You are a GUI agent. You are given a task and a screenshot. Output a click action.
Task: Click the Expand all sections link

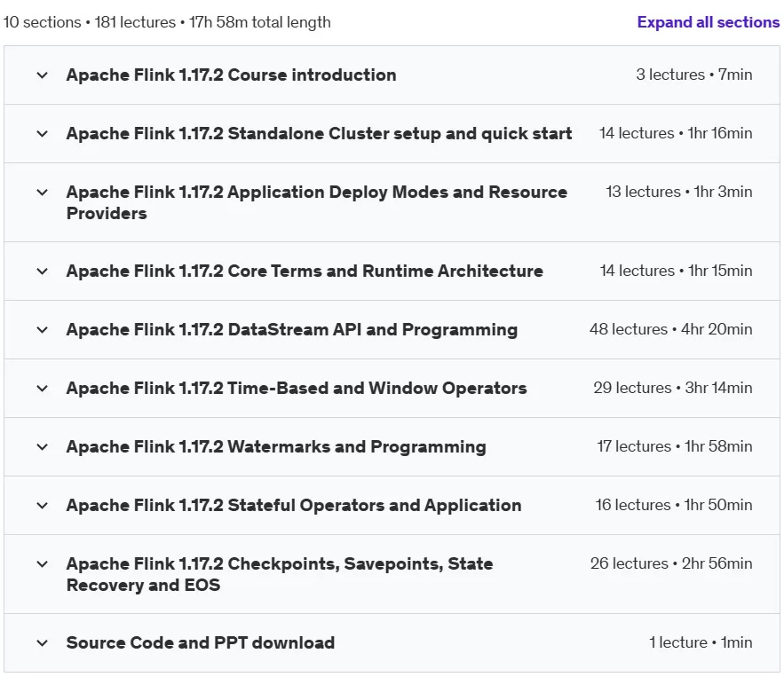pos(708,22)
